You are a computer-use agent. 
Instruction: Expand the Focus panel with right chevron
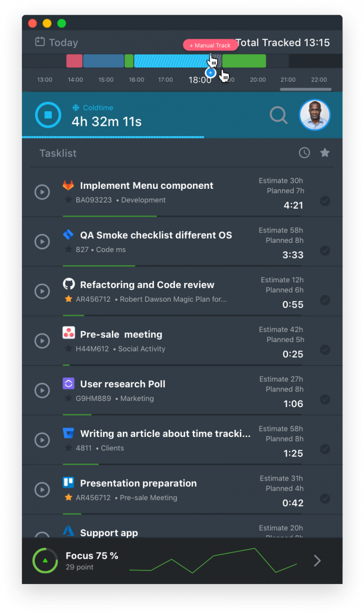tap(317, 561)
